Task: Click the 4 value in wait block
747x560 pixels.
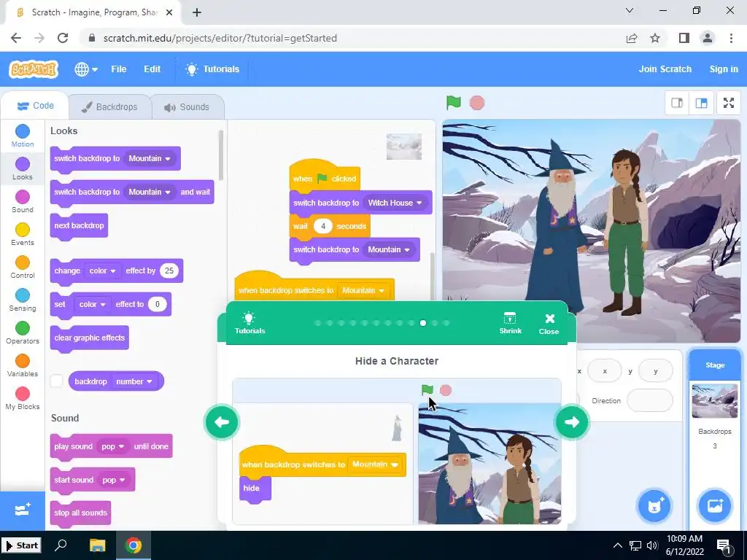Action: point(323,226)
